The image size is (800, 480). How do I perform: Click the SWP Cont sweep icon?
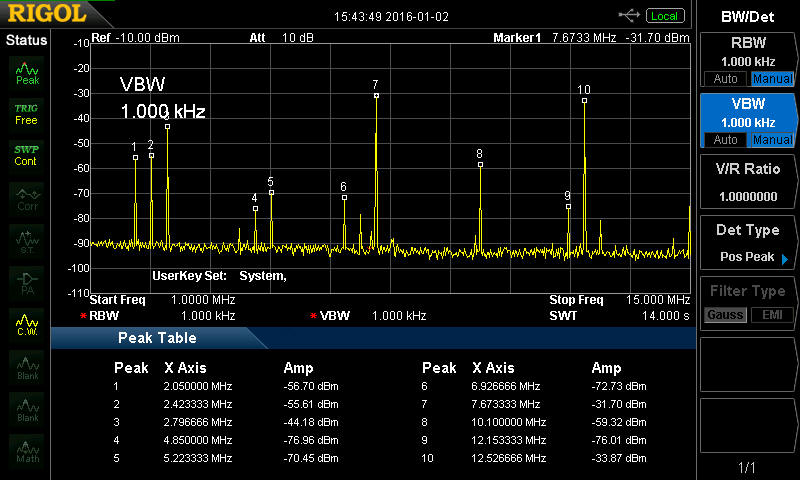[x=27, y=155]
